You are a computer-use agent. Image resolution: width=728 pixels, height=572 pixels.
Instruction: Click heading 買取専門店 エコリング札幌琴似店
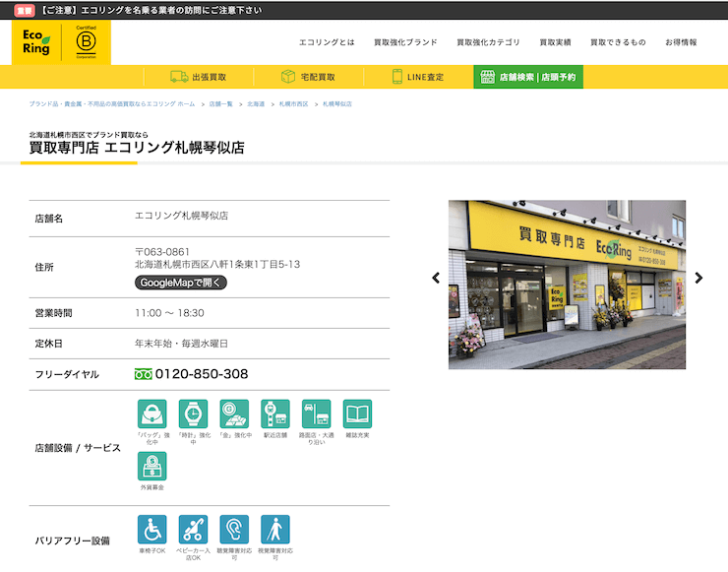click(137, 148)
